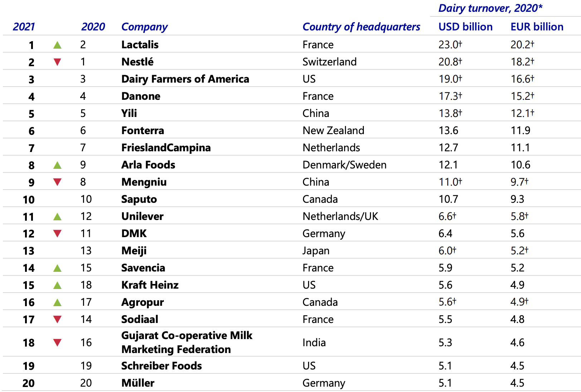Click the red down arrow in Sodiaal row

pos(57,319)
